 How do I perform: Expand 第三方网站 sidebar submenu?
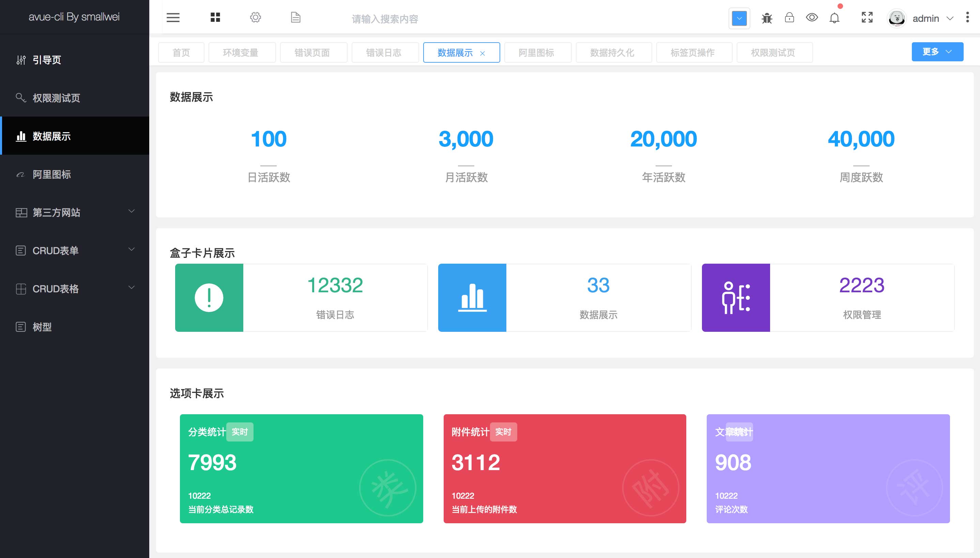click(75, 212)
